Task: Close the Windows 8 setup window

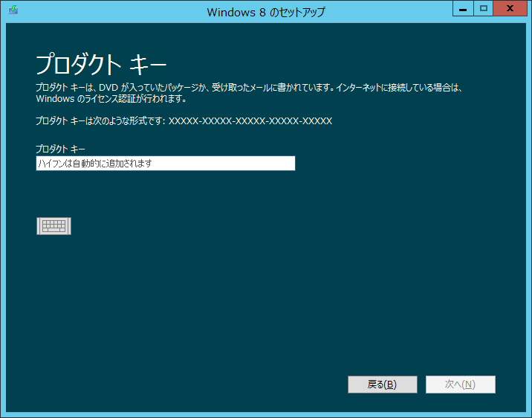Action: point(510,9)
